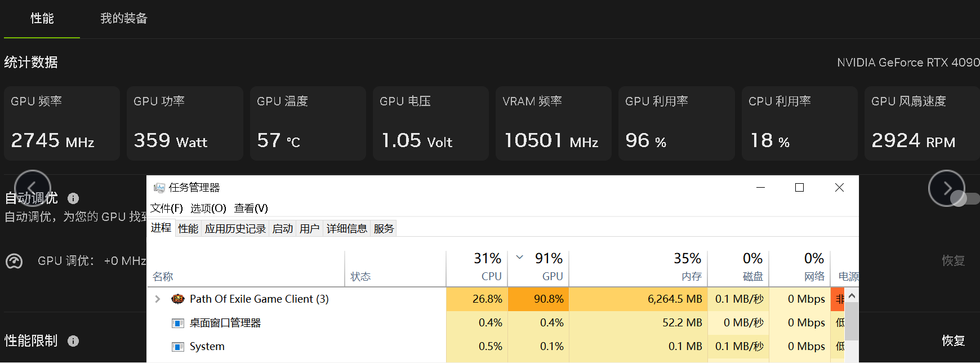Open the 文件(F) menu
This screenshot has width=980, height=363.
pyautogui.click(x=167, y=209)
